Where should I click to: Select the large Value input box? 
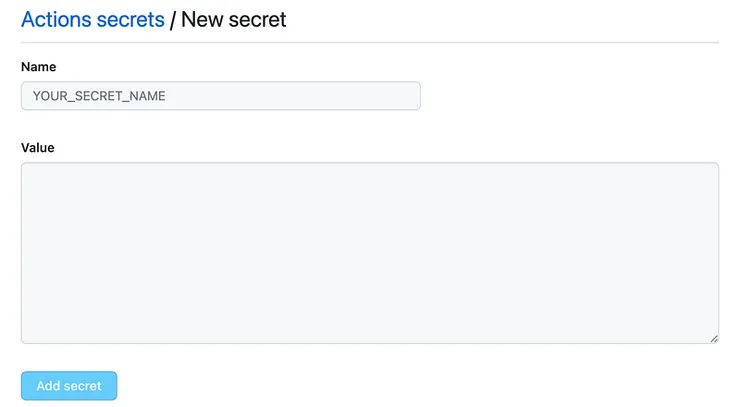[x=369, y=253]
